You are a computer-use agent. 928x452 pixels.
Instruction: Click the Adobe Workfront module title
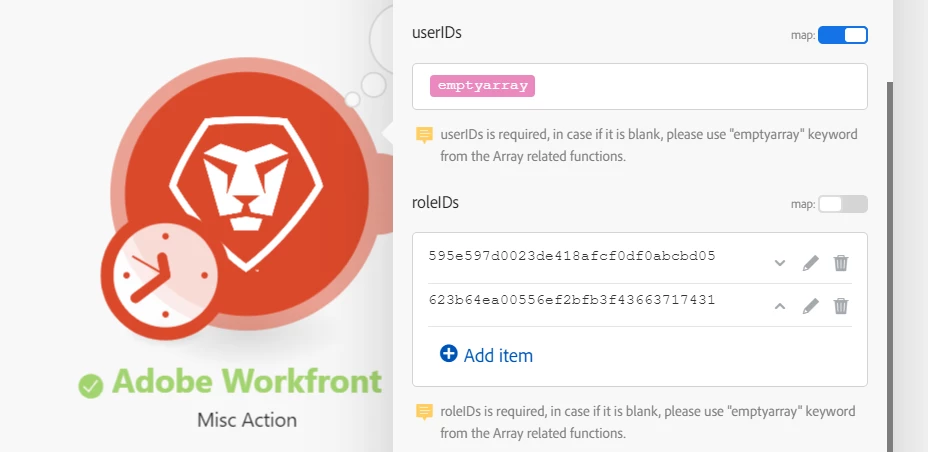247,381
